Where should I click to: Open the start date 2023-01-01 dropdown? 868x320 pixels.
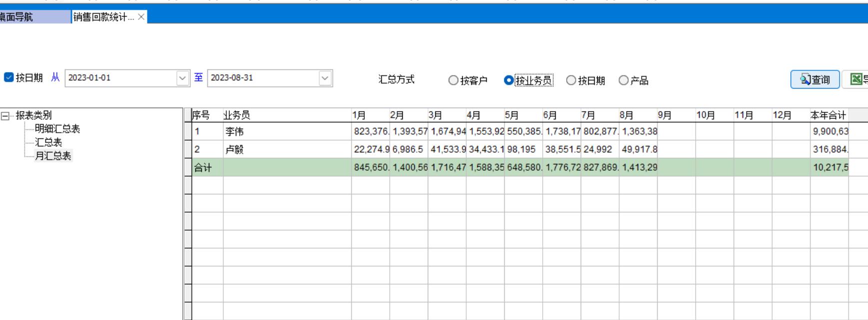pos(183,78)
